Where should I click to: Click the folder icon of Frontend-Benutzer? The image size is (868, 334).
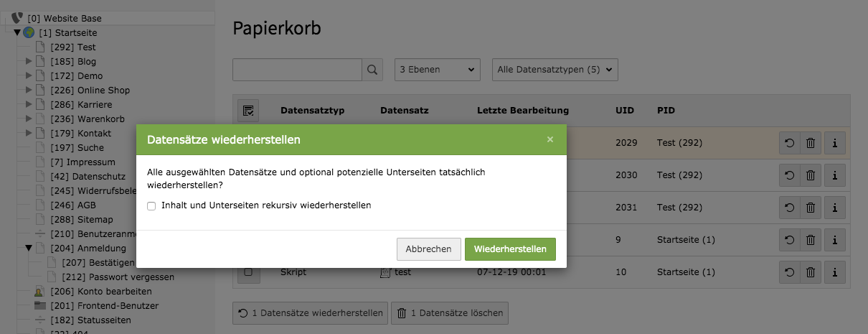(40, 305)
